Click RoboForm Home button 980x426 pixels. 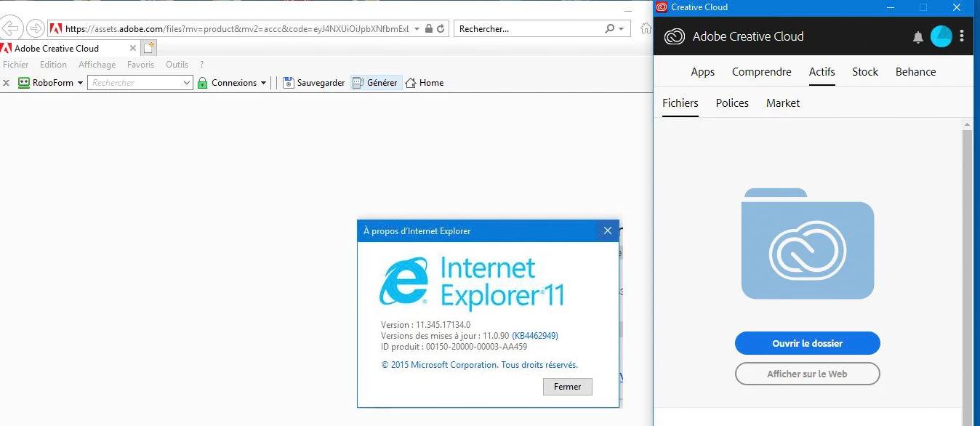click(x=425, y=83)
